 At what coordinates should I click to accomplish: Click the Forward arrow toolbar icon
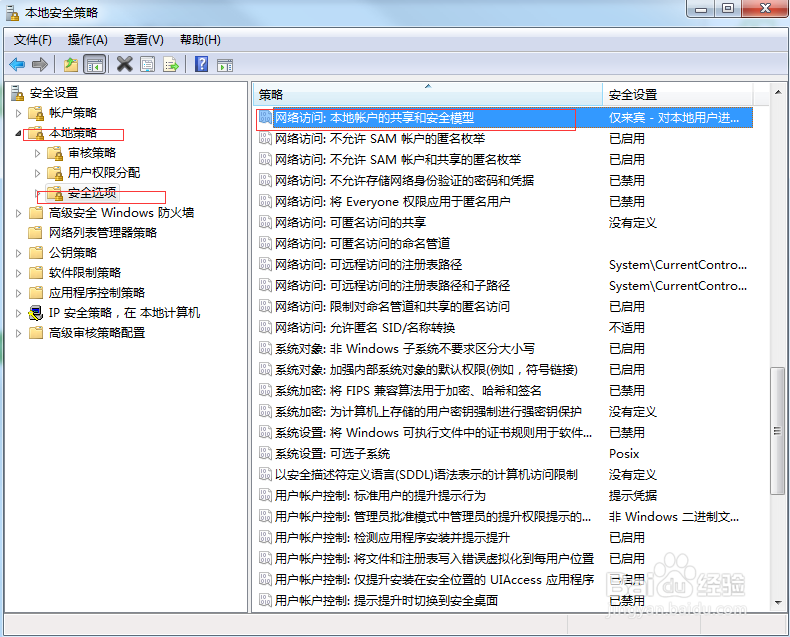[40, 65]
